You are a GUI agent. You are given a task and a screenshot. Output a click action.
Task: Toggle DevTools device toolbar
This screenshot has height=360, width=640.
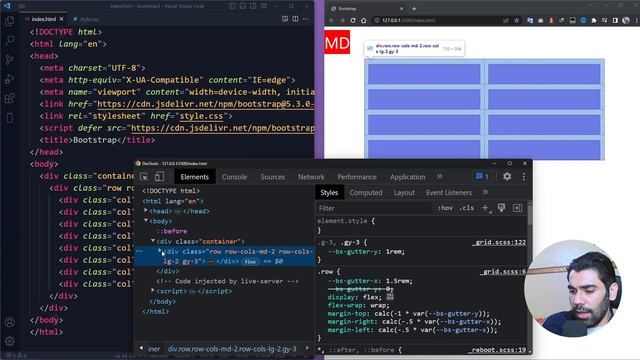pyautogui.click(x=160, y=177)
